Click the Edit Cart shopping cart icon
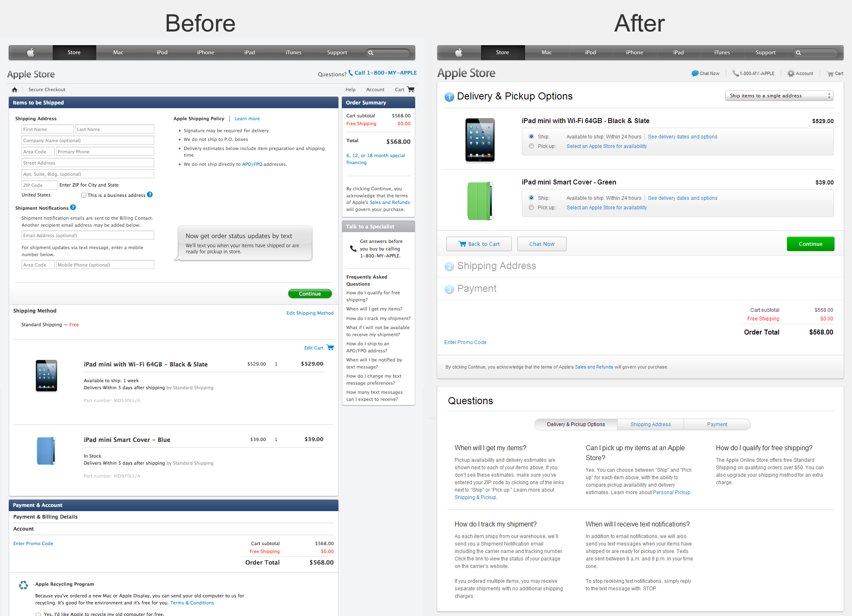 pyautogui.click(x=330, y=347)
